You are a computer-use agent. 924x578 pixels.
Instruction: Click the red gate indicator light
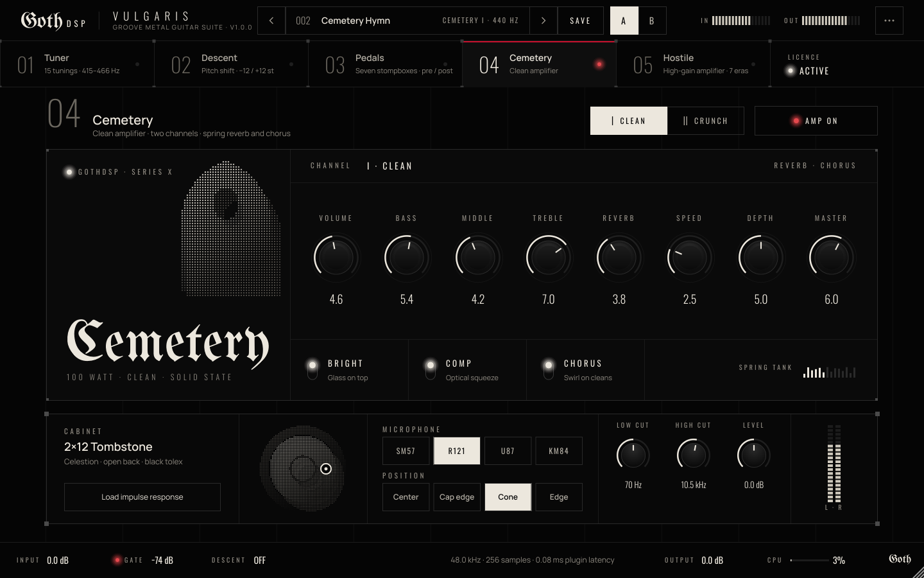click(117, 560)
